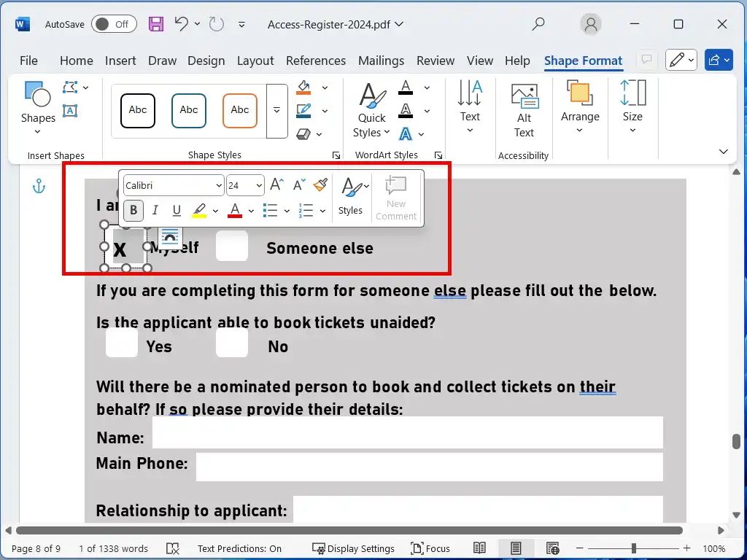Open Layout Options icon beside shape
The image size is (747, 560).
click(169, 238)
